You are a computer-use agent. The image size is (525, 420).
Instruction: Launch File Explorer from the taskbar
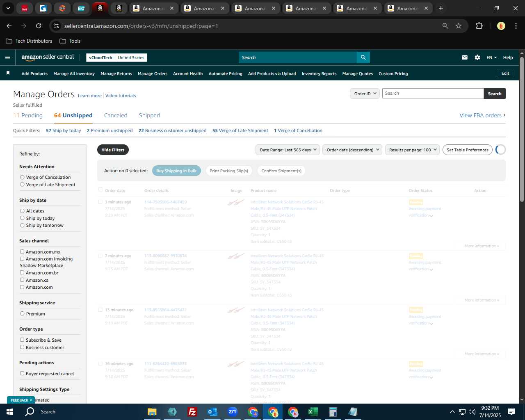[x=152, y=412]
